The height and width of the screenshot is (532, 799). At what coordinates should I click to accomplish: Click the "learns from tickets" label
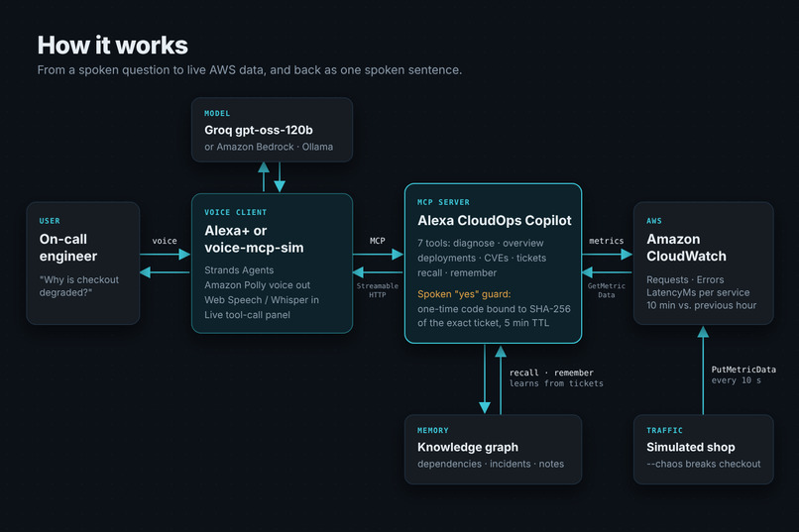click(556, 383)
